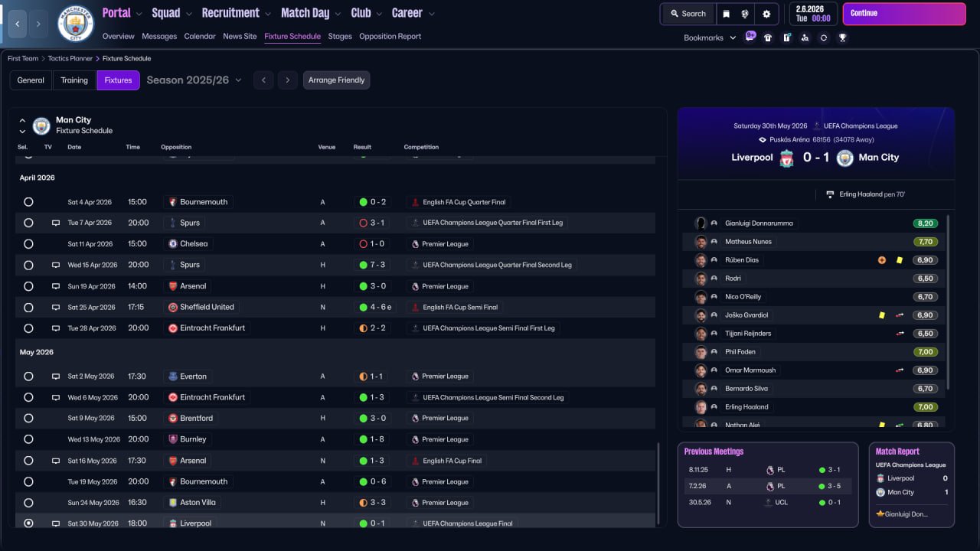Go to next season arrow

pos(288,80)
